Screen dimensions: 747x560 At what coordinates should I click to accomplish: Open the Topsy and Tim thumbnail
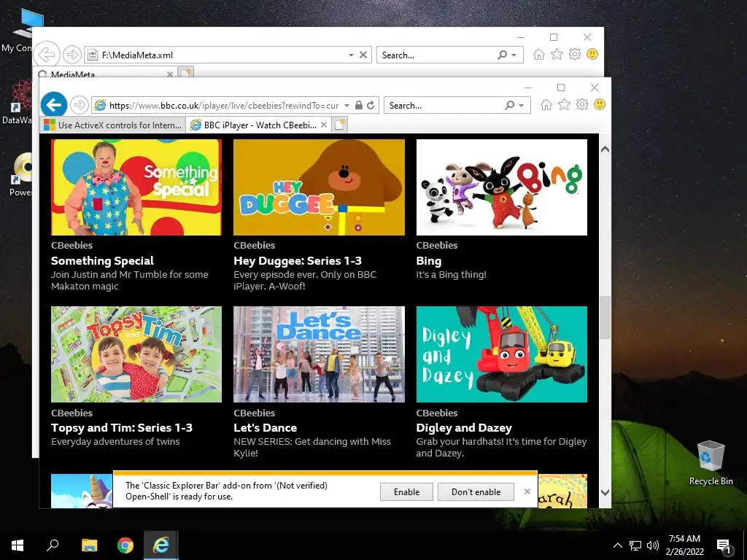pyautogui.click(x=136, y=354)
